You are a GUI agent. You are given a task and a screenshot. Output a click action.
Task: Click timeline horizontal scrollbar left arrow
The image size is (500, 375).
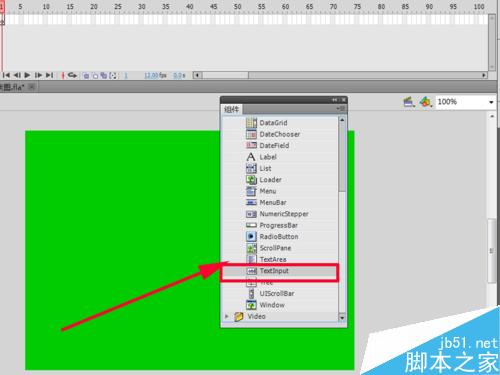[197, 75]
